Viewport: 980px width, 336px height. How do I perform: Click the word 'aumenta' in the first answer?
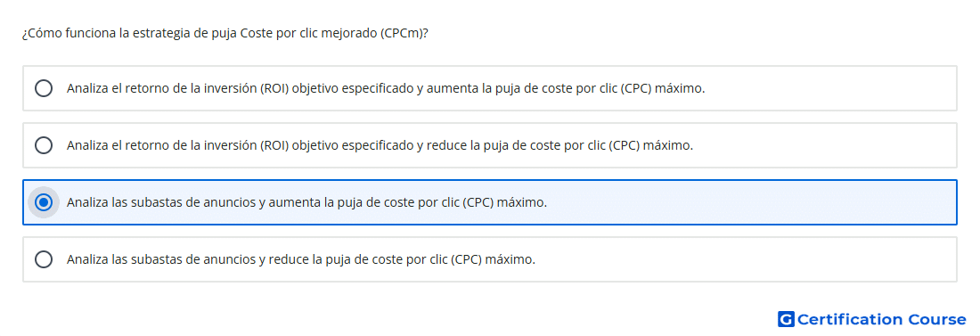point(445,88)
